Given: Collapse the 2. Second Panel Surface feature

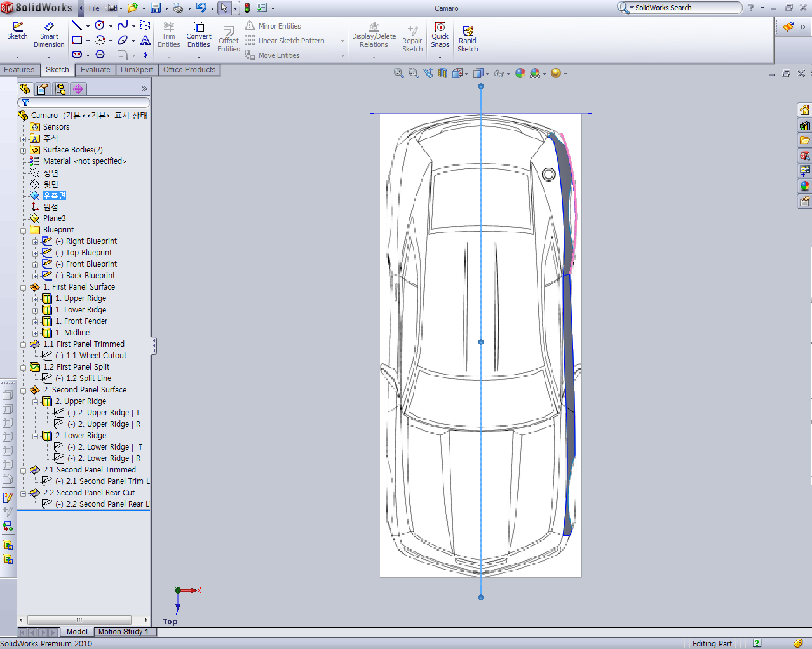Looking at the screenshot, I should tap(24, 391).
